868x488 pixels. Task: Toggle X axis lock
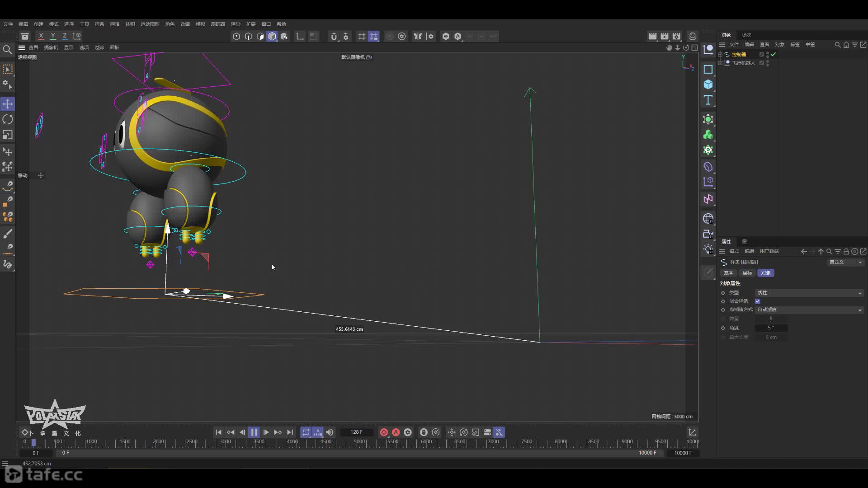(x=41, y=36)
